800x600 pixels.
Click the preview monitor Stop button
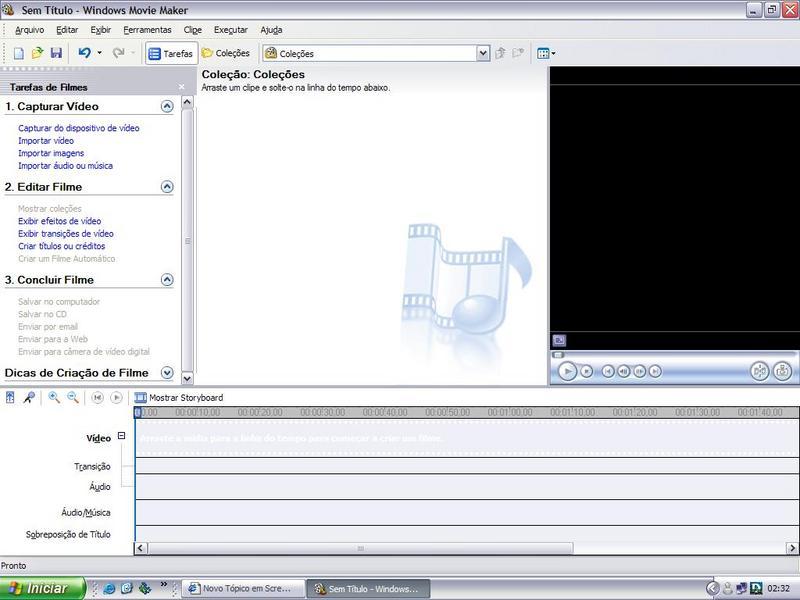click(x=587, y=371)
